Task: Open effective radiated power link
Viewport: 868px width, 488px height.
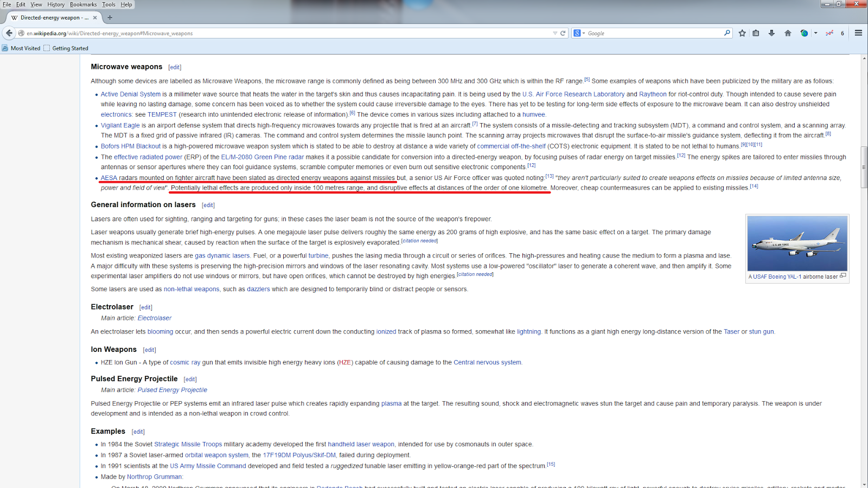Action: tap(148, 157)
